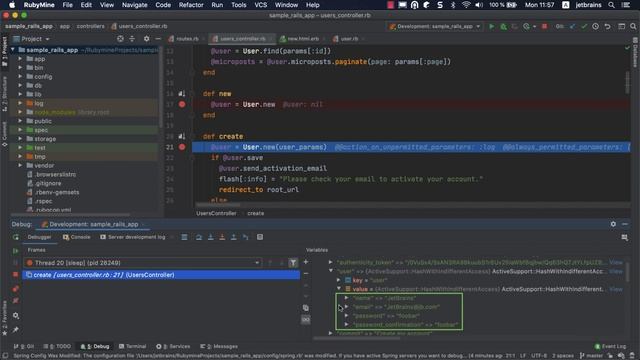The height and width of the screenshot is (360, 640).
Task: Open the VCS menu
Action: coord(260,5)
